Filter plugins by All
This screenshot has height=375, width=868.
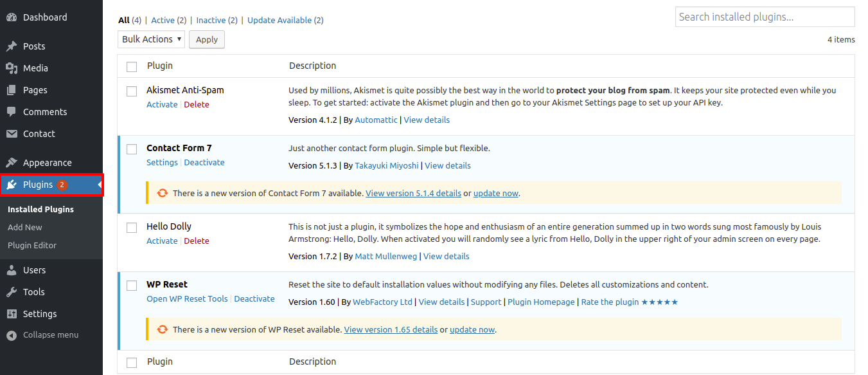click(124, 21)
